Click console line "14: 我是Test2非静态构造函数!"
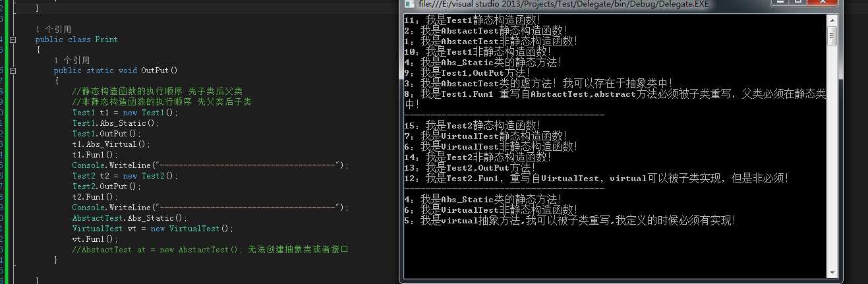This screenshot has width=868, height=284. click(478, 157)
